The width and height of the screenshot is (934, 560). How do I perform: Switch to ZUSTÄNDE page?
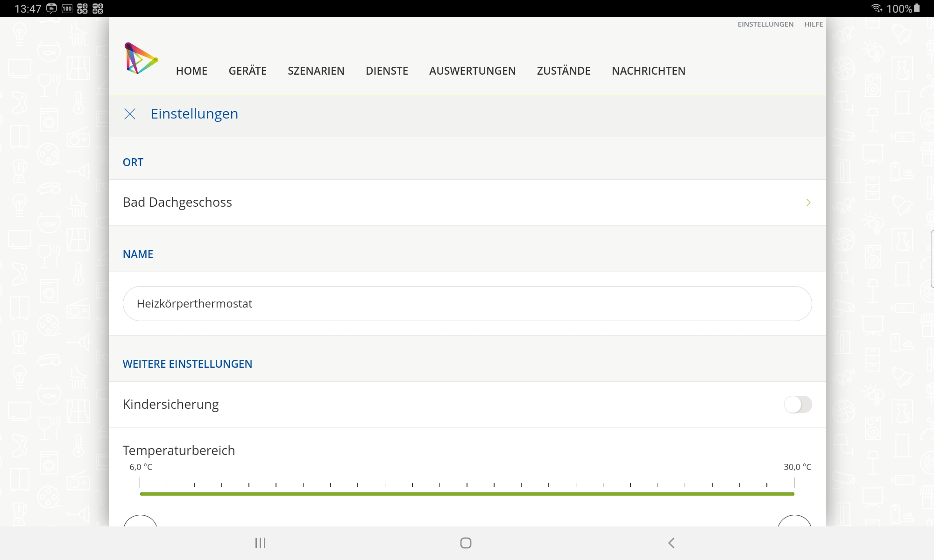pos(563,71)
